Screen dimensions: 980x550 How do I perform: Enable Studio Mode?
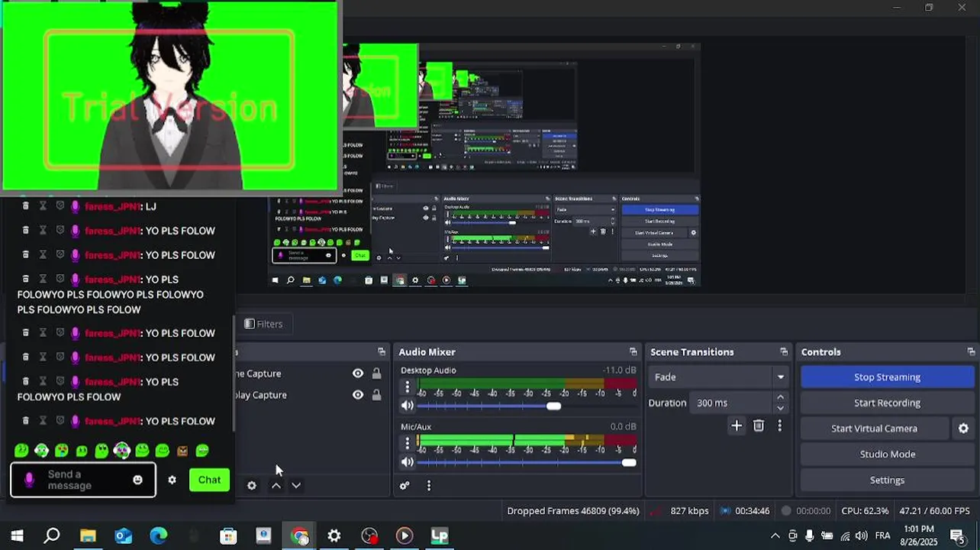887,455
